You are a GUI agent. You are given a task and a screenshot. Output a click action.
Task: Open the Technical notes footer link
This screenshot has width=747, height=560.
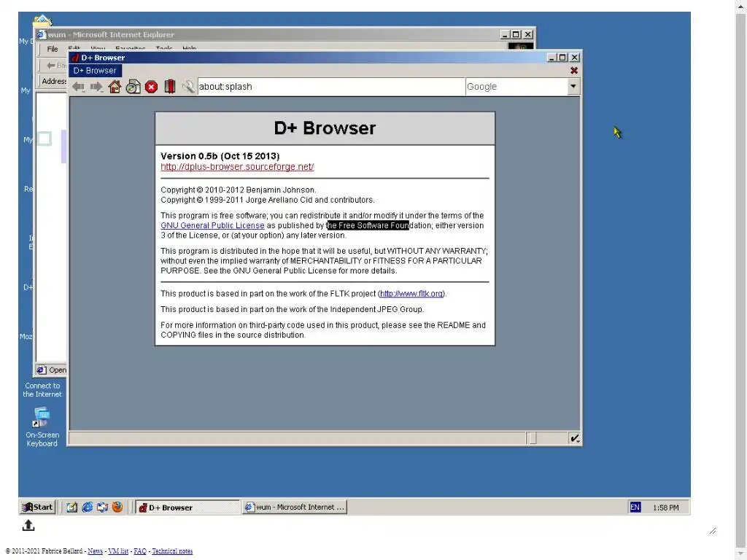click(172, 551)
